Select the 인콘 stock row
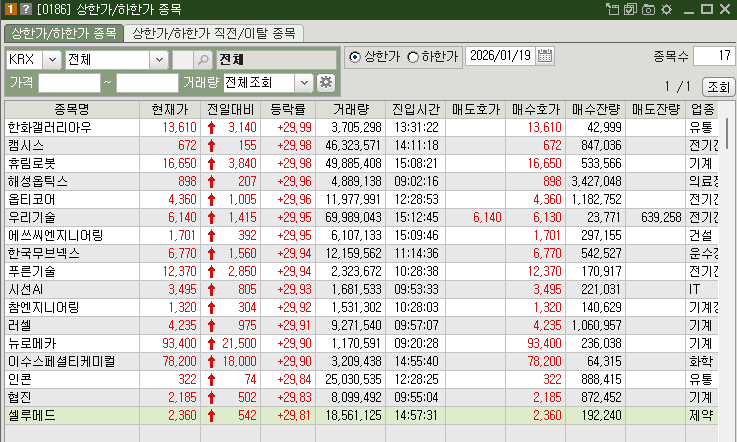 pyautogui.click(x=361, y=379)
